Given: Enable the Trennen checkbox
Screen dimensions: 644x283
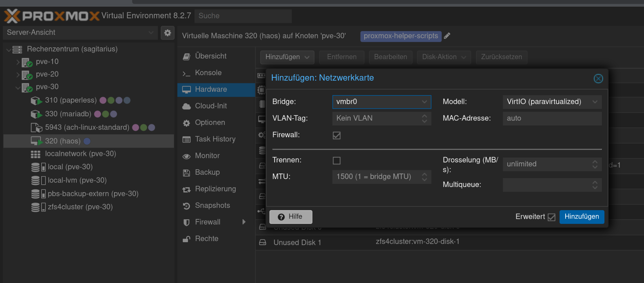Looking at the screenshot, I should [x=336, y=160].
